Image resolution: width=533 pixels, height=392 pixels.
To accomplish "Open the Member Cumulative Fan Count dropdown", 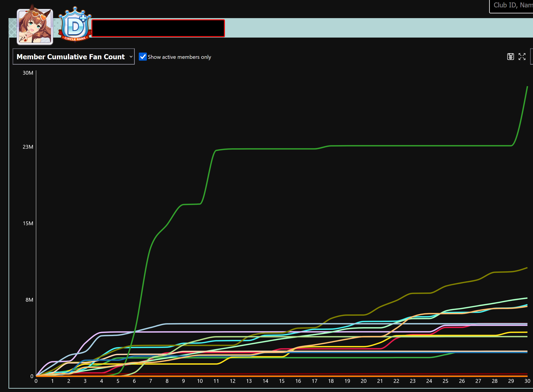I will [71, 57].
